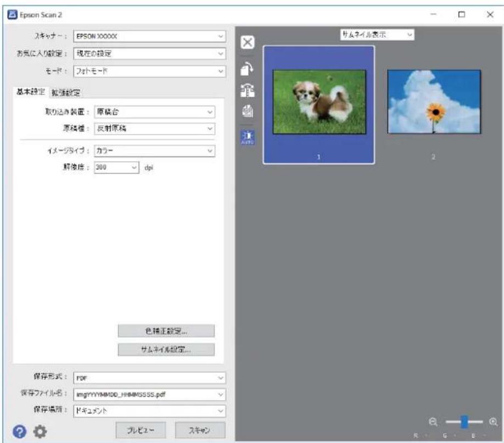
Task: Open the 解像度 dropdown showing 300
Action: pyautogui.click(x=116, y=167)
